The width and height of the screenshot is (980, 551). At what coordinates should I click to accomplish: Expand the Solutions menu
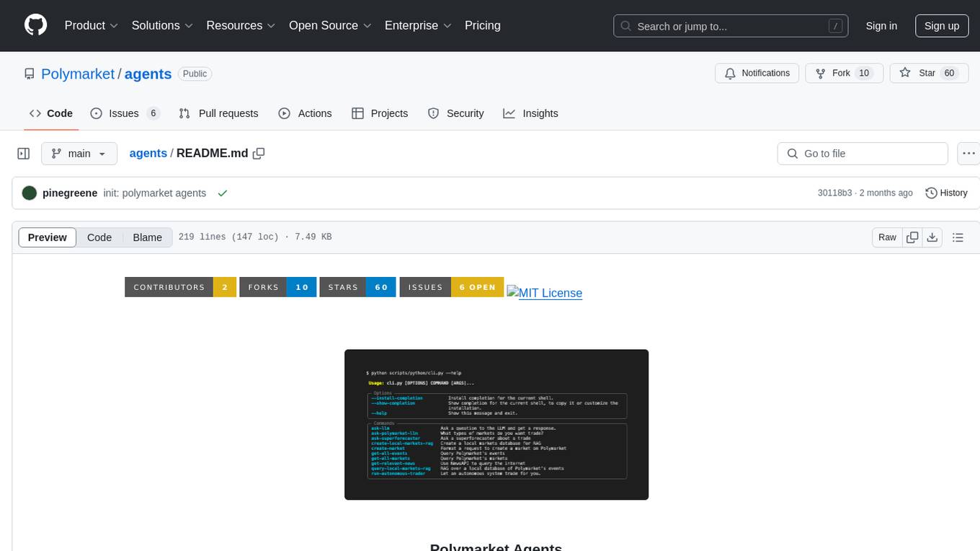pyautogui.click(x=162, y=25)
